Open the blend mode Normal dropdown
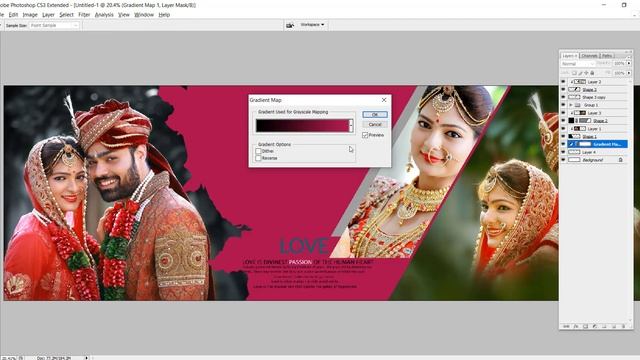This screenshot has width=640, height=360. tap(578, 64)
